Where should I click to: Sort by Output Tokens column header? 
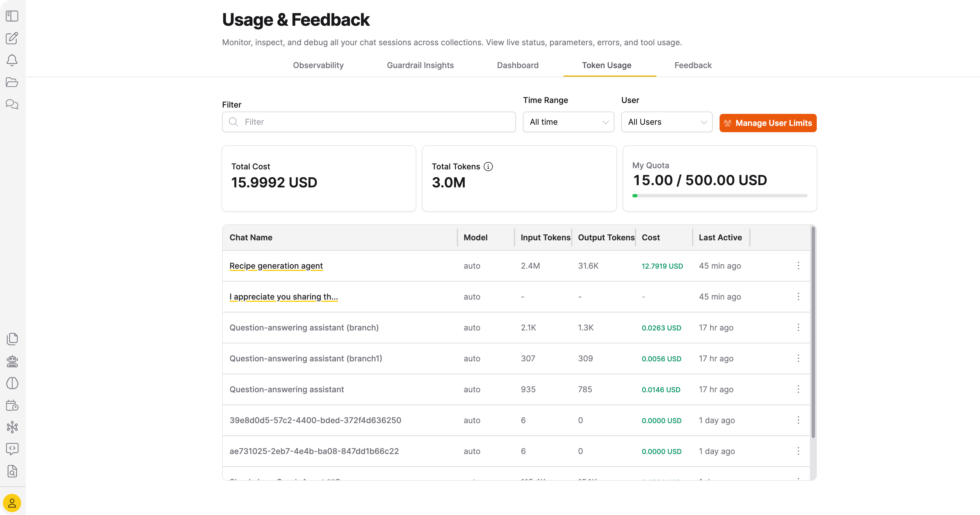[606, 237]
